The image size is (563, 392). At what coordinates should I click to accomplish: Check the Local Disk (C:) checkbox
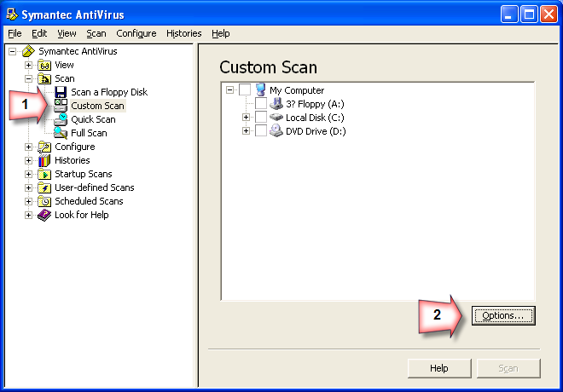pyautogui.click(x=261, y=118)
